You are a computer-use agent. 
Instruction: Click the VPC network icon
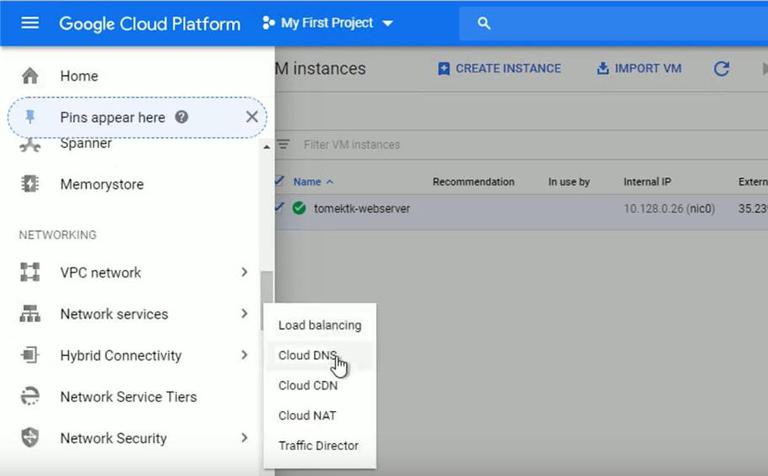click(30, 272)
